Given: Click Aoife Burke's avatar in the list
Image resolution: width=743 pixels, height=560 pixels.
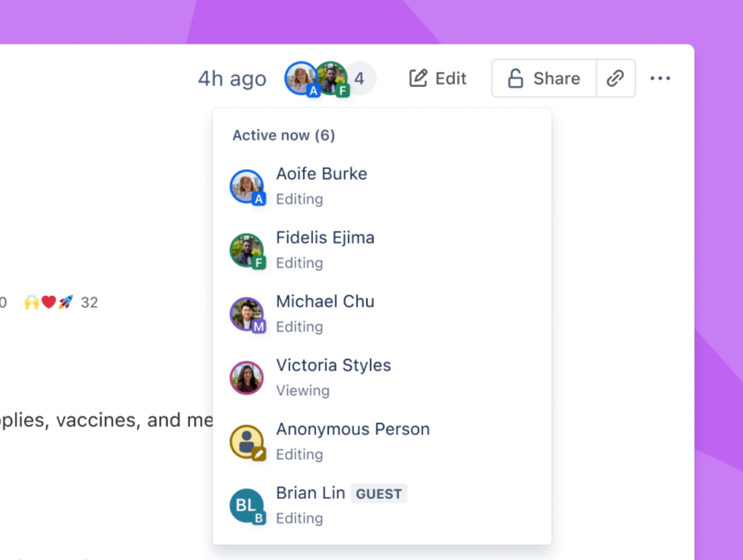Looking at the screenshot, I should (247, 187).
